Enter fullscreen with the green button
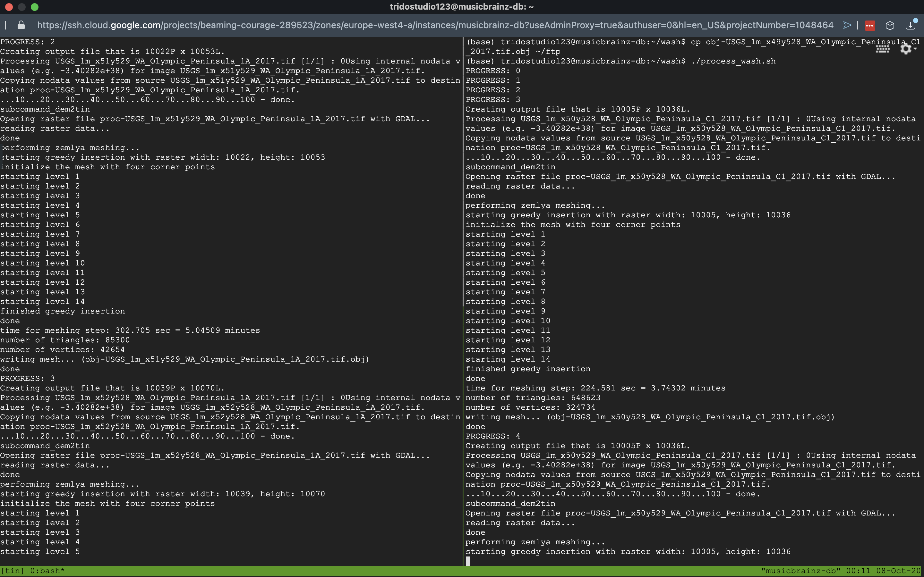Screen dimensions: 924x577 35,7
